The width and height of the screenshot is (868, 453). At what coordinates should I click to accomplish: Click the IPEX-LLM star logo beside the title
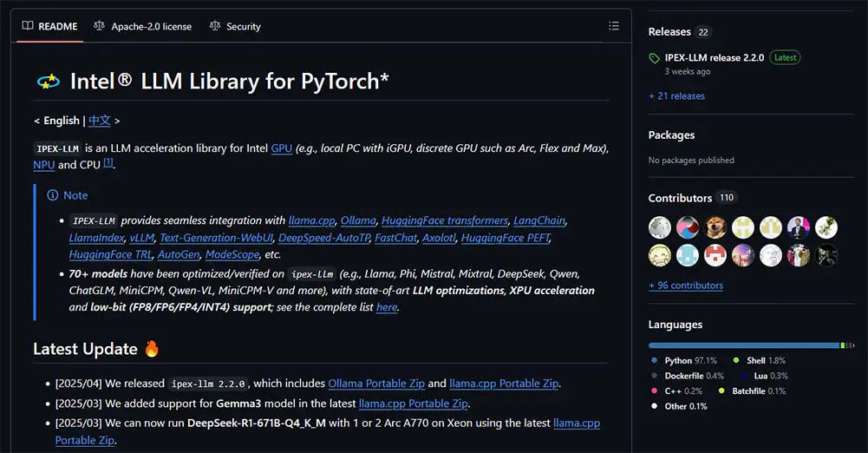pos(49,82)
